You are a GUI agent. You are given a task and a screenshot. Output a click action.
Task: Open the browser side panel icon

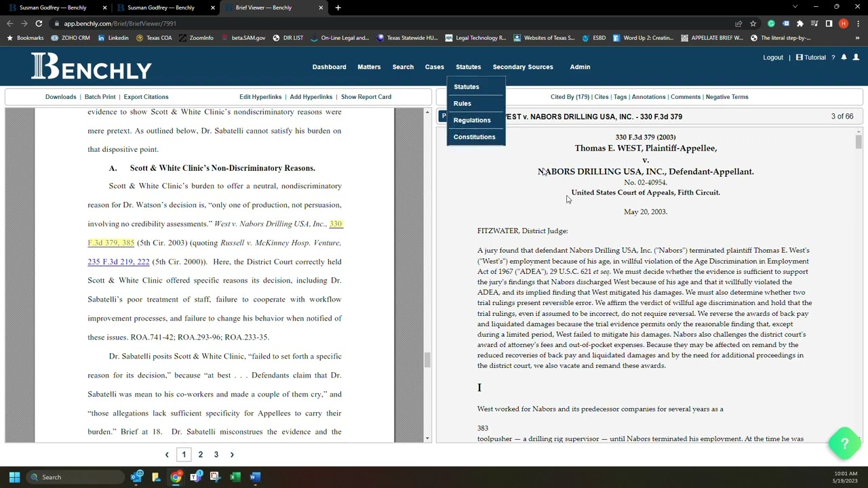829,24
